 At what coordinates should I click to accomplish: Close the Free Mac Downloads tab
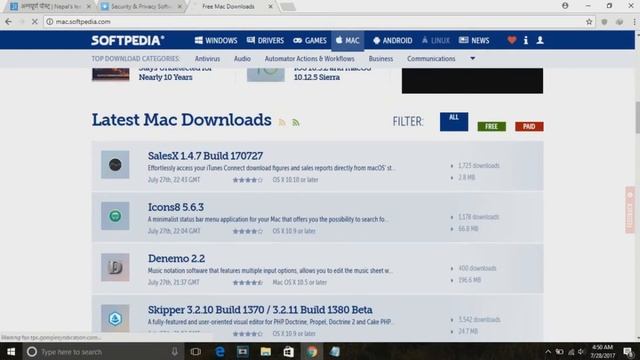click(270, 7)
